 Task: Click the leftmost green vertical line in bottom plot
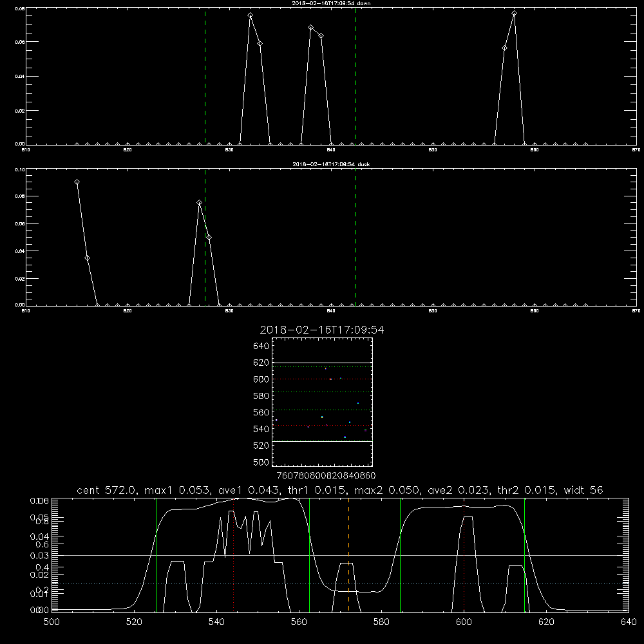pyautogui.click(x=156, y=554)
